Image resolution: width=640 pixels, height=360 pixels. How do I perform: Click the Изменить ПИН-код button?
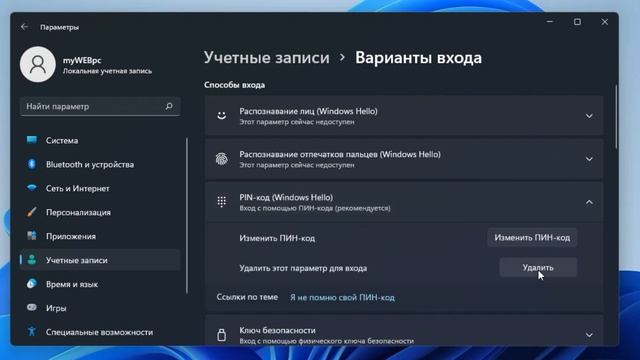(x=532, y=238)
